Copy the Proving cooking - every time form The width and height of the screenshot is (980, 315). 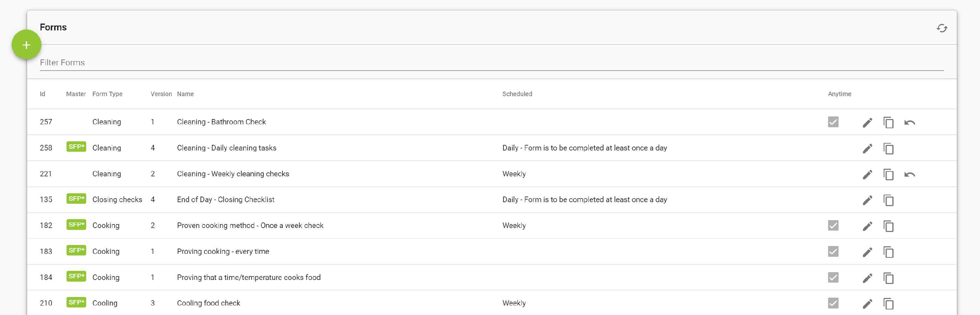pyautogui.click(x=888, y=252)
